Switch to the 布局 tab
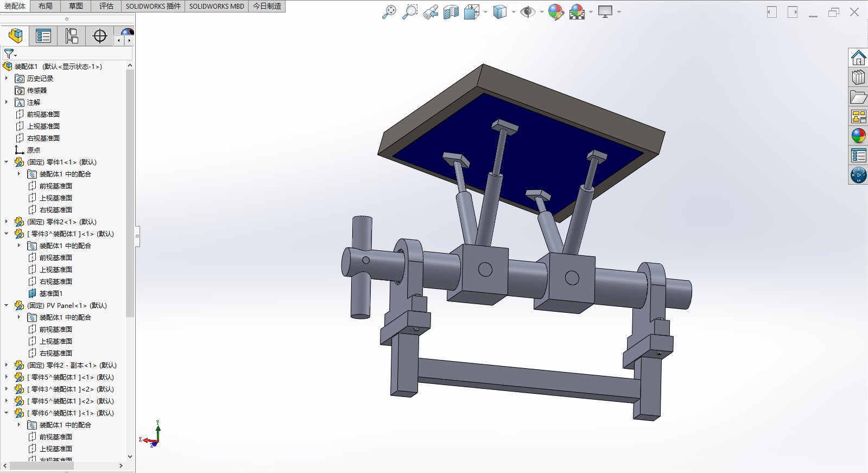Image resolution: width=868 pixels, height=473 pixels. click(x=46, y=6)
